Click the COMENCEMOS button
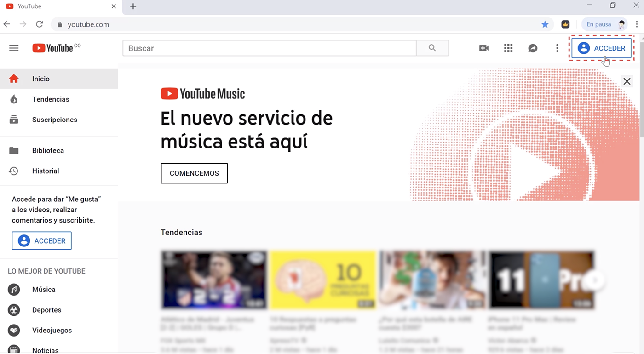 click(x=194, y=173)
